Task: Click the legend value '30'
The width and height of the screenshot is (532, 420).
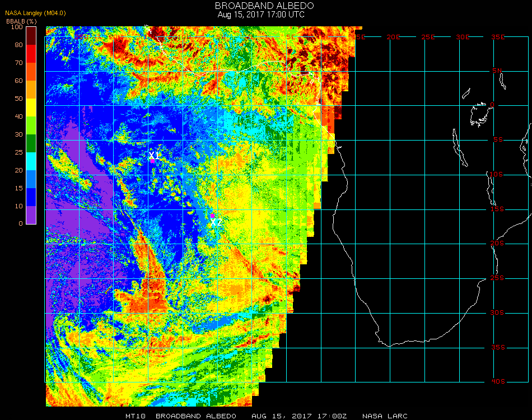Action: click(x=18, y=135)
